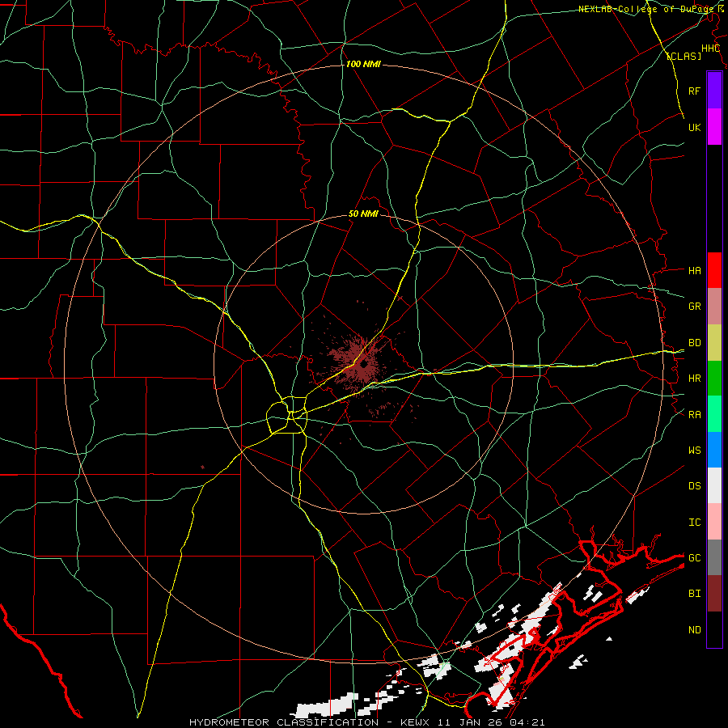This screenshot has height=728, width=728.
Task: Select the white DS legend swatch
Action: (x=714, y=485)
